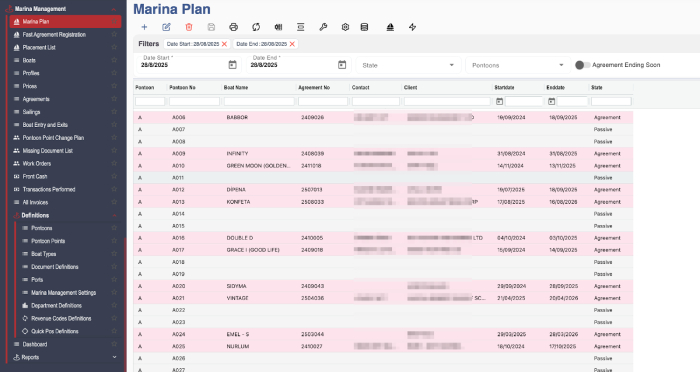This screenshot has width=700, height=372.
Task: Click the sailboat toolbar icon
Action: [x=390, y=27]
